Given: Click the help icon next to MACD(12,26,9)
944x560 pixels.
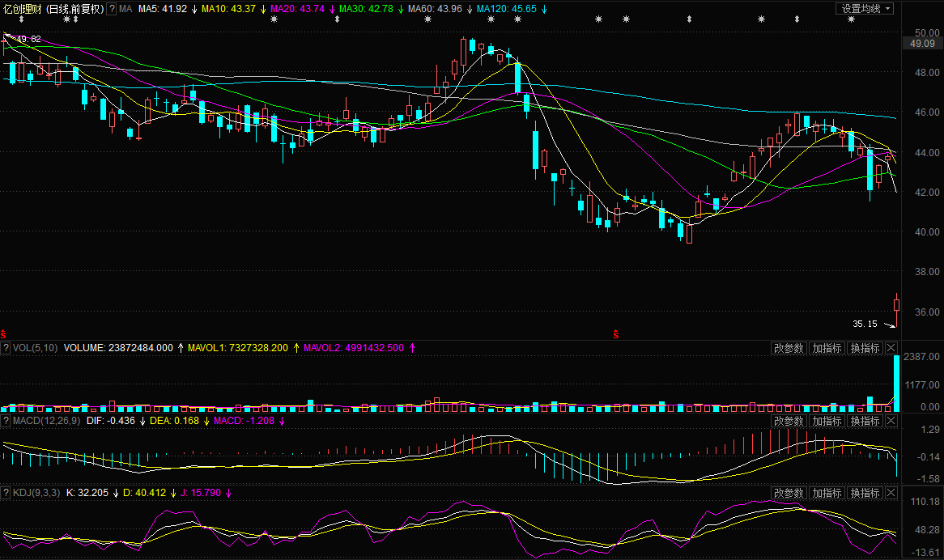Looking at the screenshot, I should (6, 421).
